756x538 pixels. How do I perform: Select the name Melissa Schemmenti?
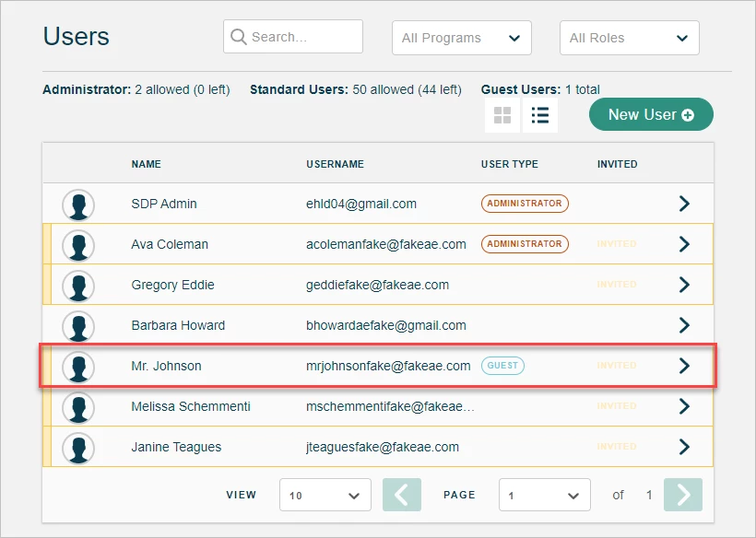point(191,406)
